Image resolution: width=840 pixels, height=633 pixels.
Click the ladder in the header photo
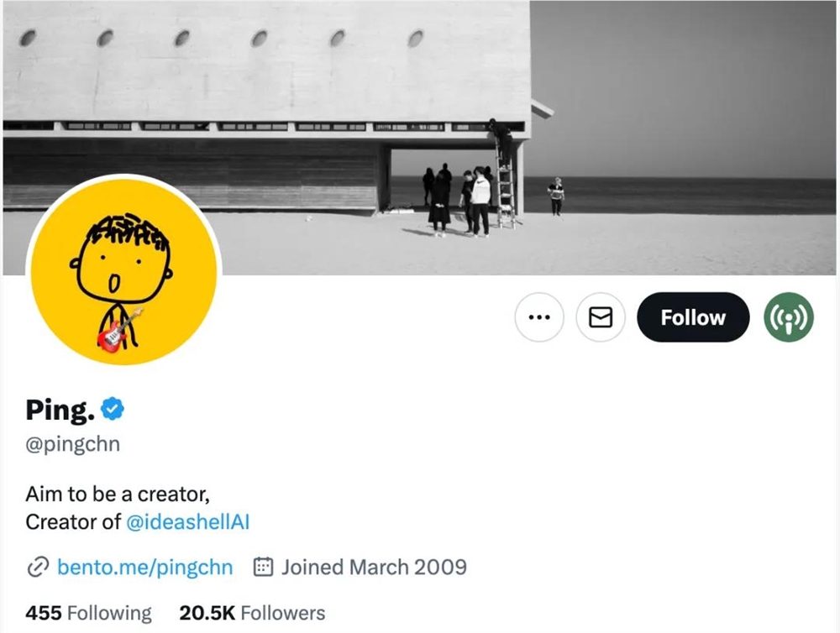click(505, 189)
